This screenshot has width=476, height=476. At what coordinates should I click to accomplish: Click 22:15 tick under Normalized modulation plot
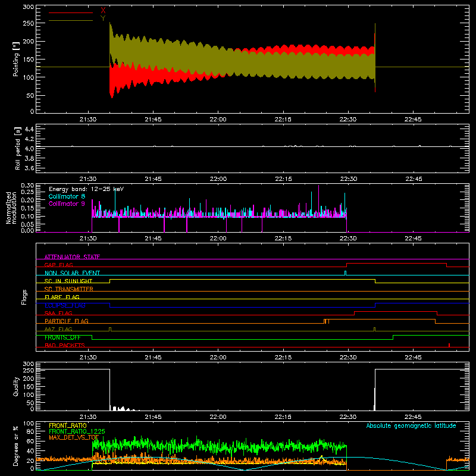283,239
